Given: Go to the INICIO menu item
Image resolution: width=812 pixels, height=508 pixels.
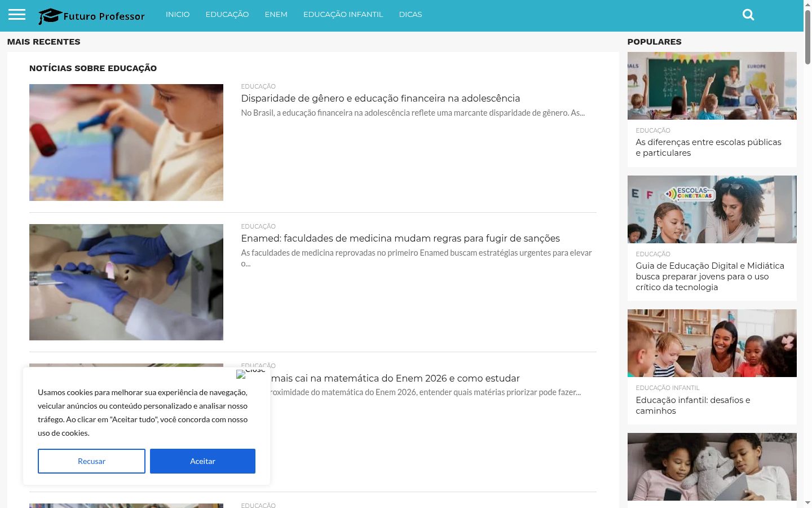Looking at the screenshot, I should point(178,15).
